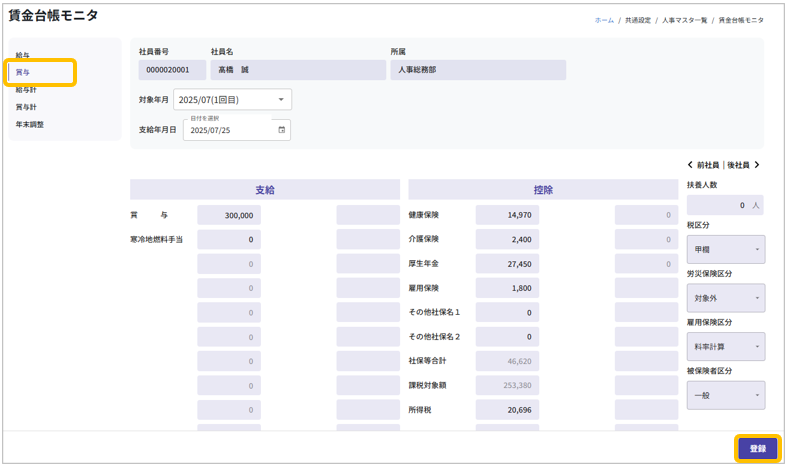Focus the 寒冷地燃料手当 amount field
789x467 pixels.
229,240
